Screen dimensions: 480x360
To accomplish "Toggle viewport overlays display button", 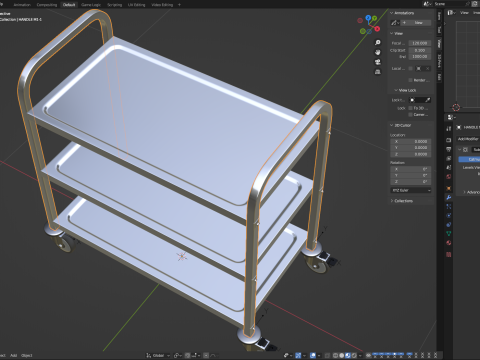I will click(313, 355).
